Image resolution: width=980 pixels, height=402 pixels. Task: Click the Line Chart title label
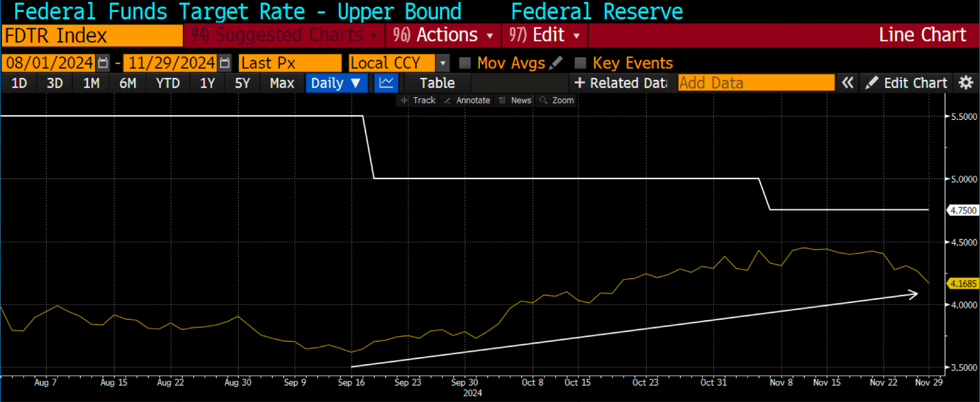(922, 35)
